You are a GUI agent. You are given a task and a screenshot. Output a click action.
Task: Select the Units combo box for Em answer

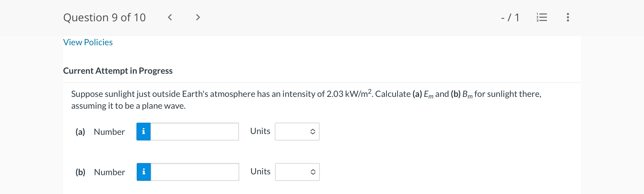tap(297, 132)
